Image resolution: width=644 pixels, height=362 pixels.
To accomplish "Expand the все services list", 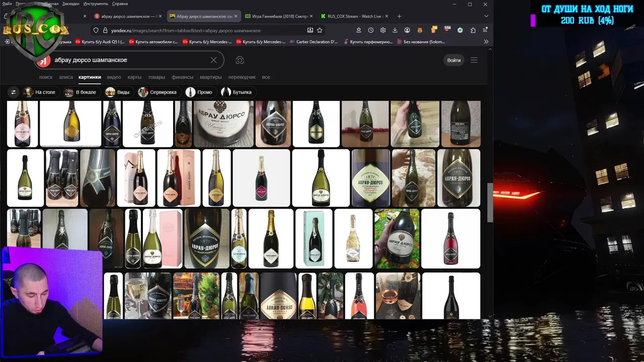I will (266, 77).
